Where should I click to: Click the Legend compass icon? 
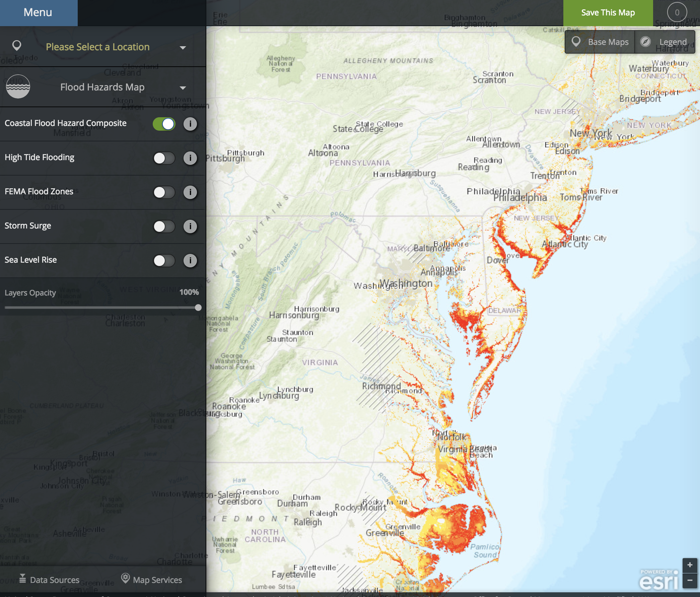coord(645,42)
